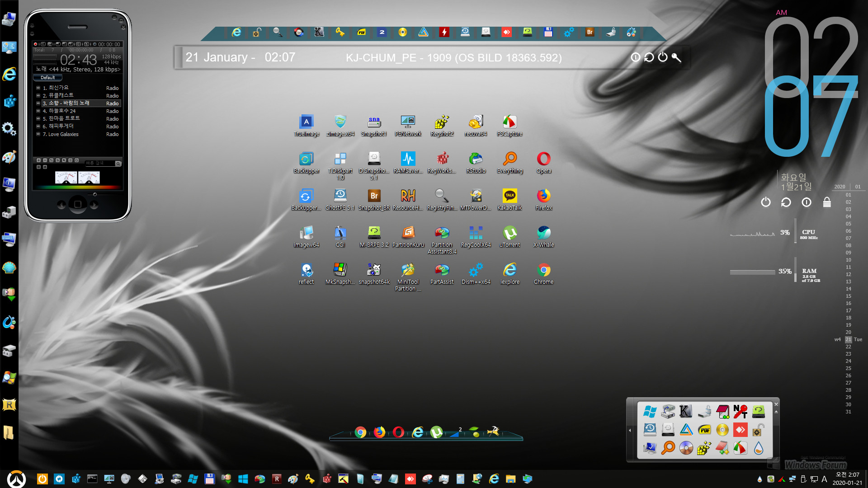This screenshot has height=488, width=868.
Task: Click K icon in launcher panel
Action: 686,412
